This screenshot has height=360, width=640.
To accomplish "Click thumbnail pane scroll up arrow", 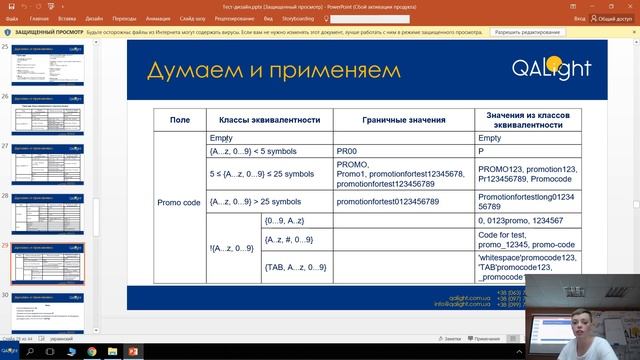I will [96, 42].
